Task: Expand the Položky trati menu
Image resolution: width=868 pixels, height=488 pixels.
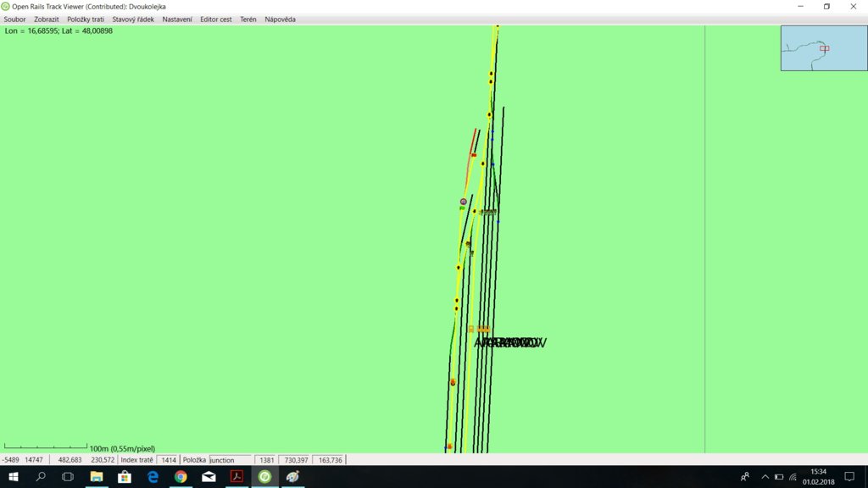Action: pyautogui.click(x=86, y=19)
